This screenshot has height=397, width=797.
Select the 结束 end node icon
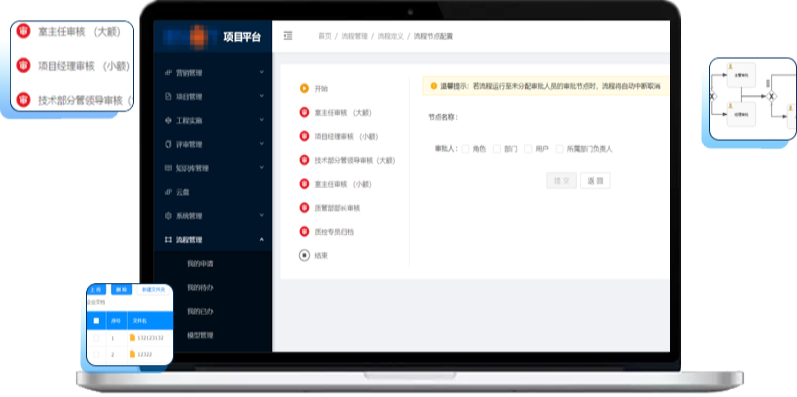(x=304, y=256)
